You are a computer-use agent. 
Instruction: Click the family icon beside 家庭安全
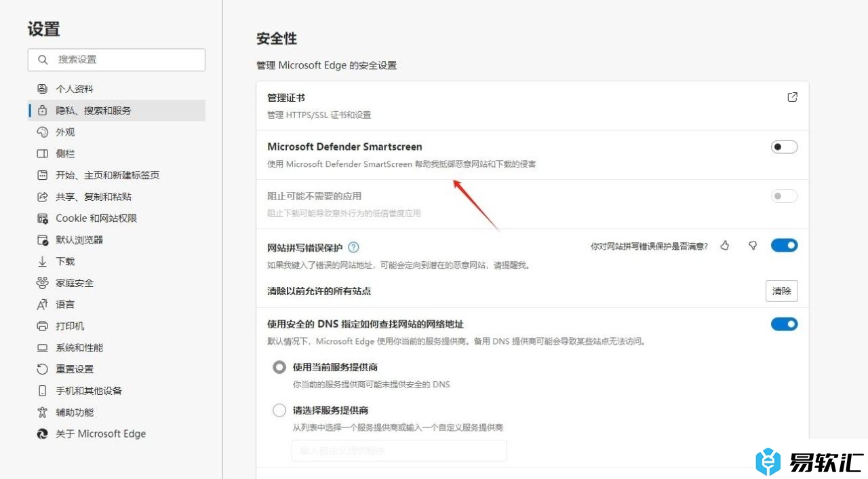[43, 283]
